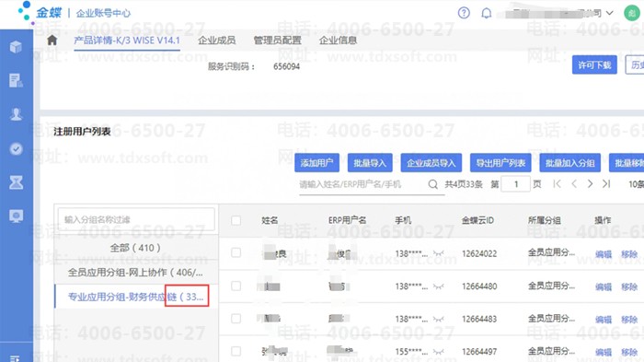644x362 pixels.
Task: Remove the user with ID 12624022
Action: point(629,254)
